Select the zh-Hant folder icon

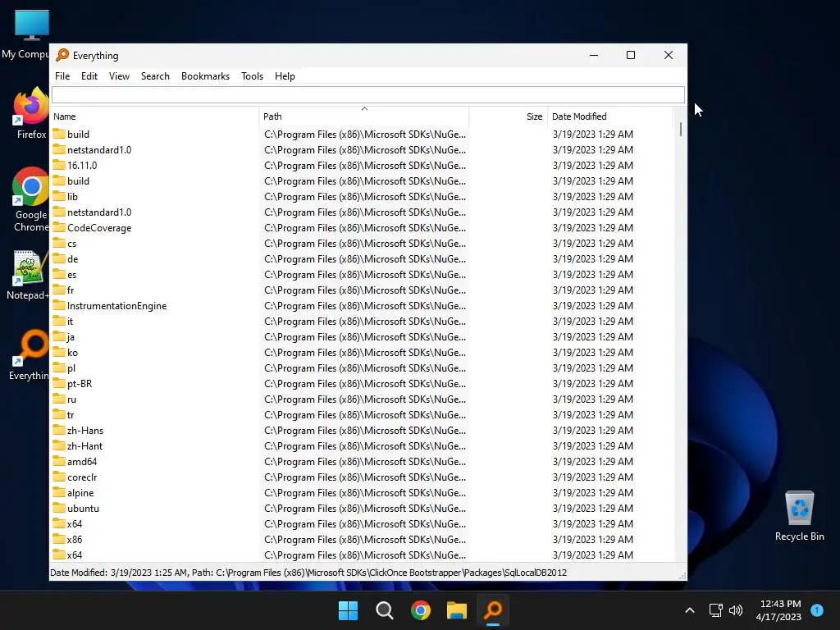(59, 445)
